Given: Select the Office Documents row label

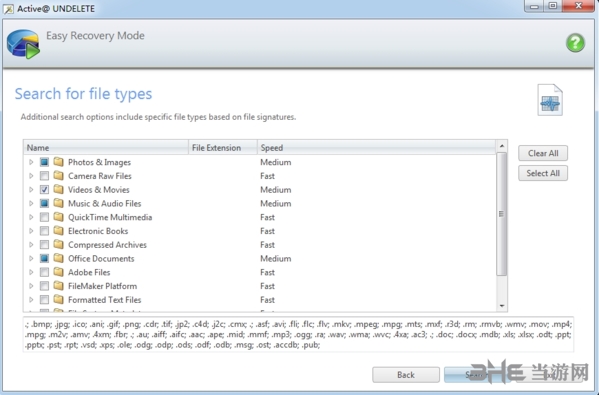Looking at the screenshot, I should pos(101,258).
